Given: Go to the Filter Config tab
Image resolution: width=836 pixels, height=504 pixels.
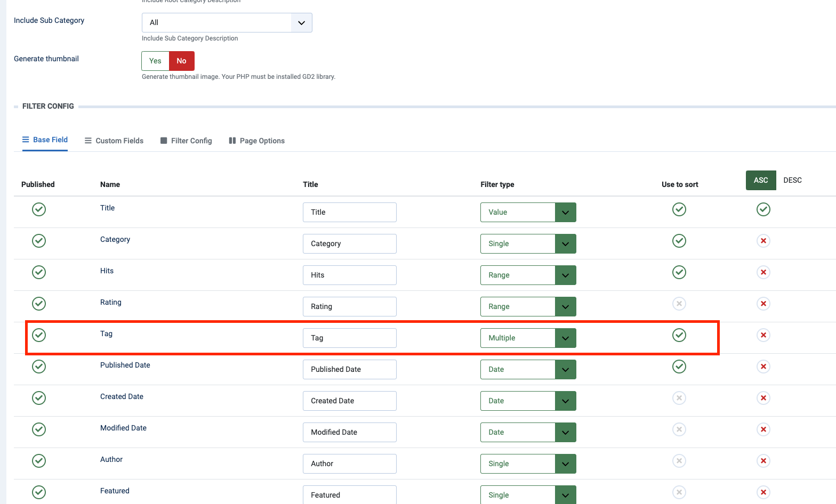Looking at the screenshot, I should point(186,141).
